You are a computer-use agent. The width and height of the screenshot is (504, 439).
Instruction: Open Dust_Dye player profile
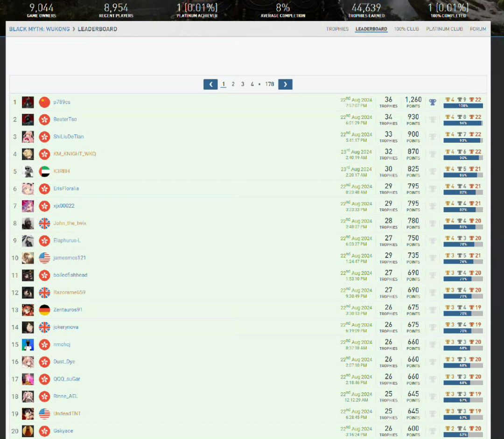[64, 362]
